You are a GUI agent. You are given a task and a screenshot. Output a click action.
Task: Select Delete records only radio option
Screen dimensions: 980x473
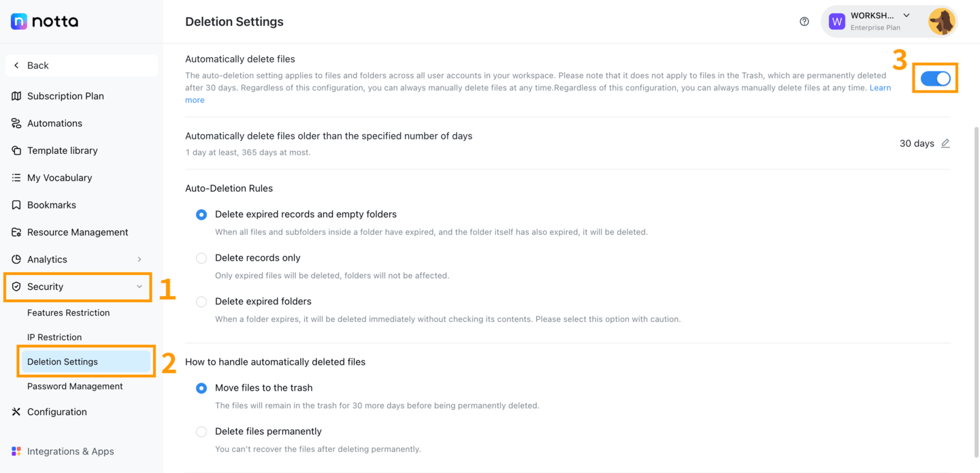[201, 258]
